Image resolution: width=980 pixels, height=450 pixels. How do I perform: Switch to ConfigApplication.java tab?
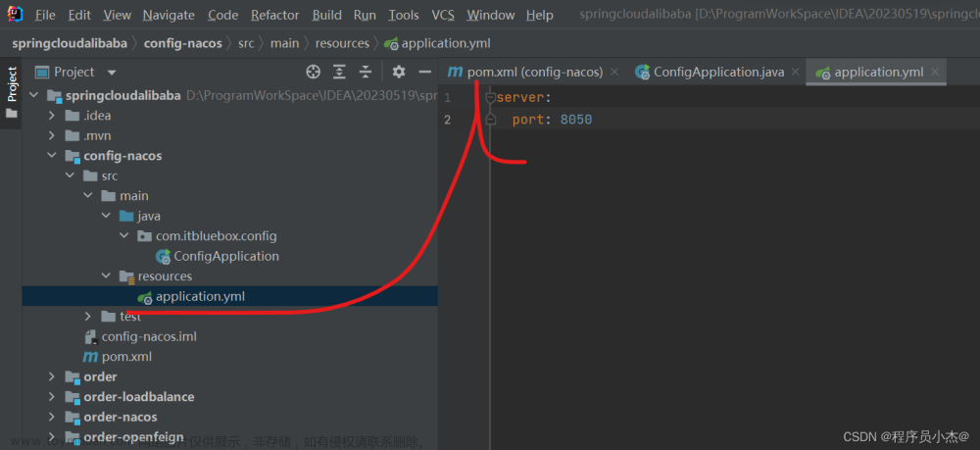(717, 73)
